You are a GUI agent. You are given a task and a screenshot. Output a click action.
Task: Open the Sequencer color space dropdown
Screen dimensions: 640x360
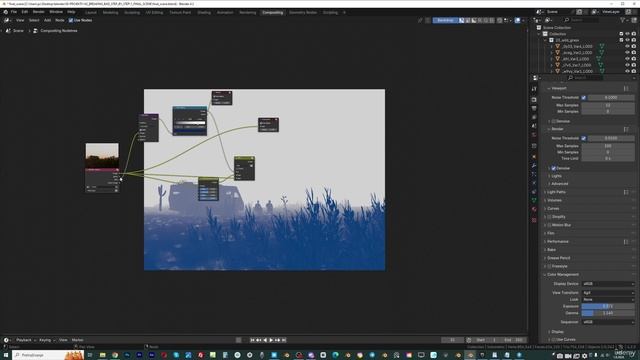point(608,322)
